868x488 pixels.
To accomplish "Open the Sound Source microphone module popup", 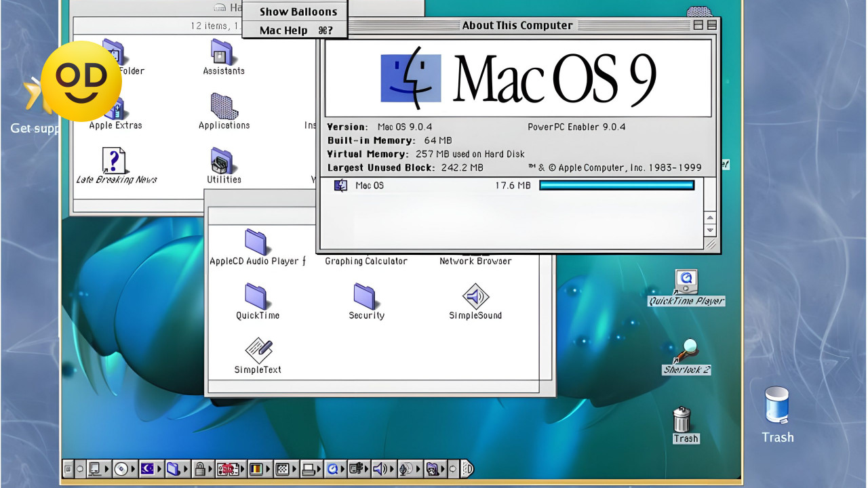I will tap(410, 468).
